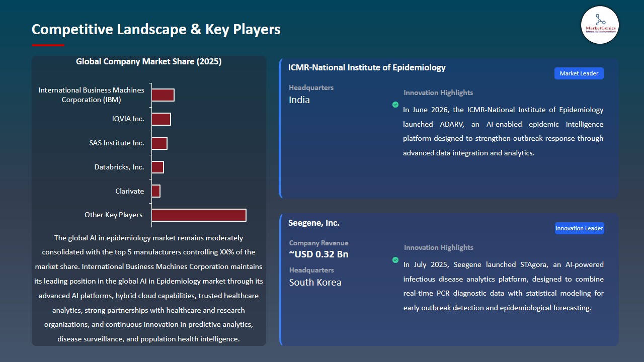Click the 'South Korea' headquarters value
Image resolution: width=644 pixels, height=362 pixels.
(315, 283)
